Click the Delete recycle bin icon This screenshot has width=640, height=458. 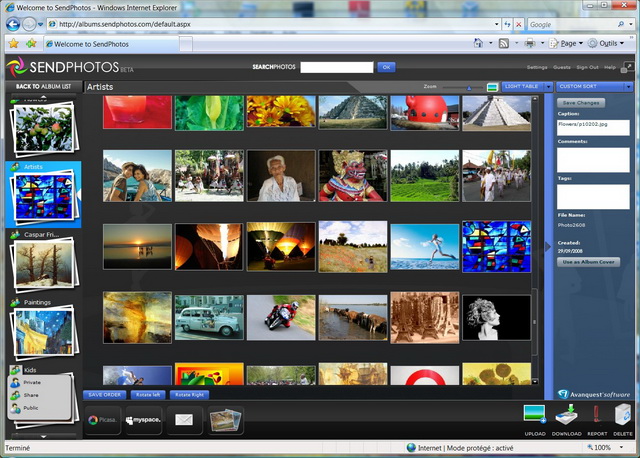(622, 416)
